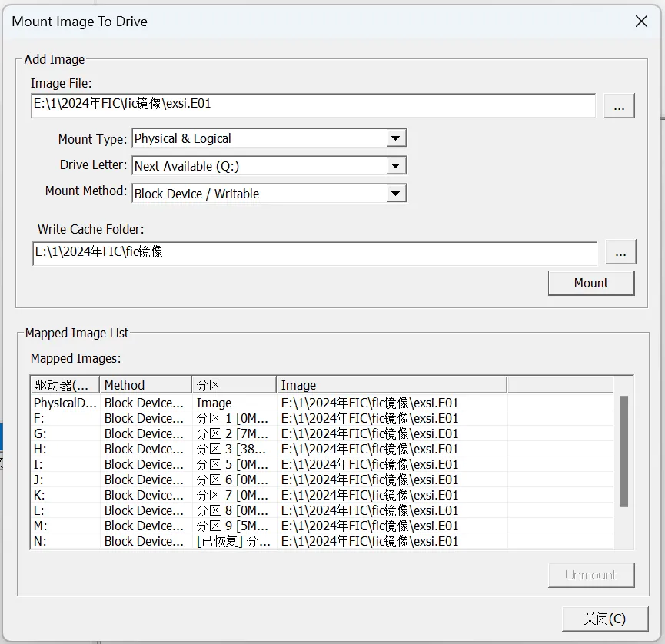Open the Mount Method dropdown
665x644 pixels.
click(x=396, y=194)
